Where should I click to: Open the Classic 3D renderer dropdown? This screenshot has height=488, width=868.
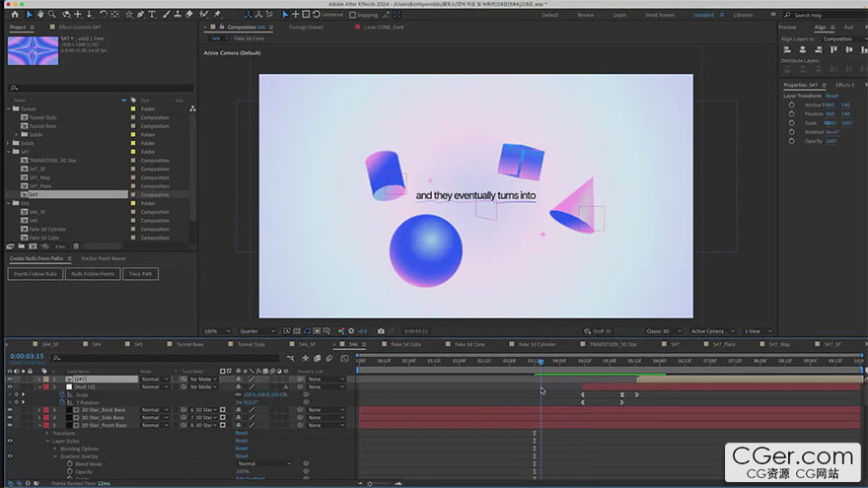tap(664, 331)
